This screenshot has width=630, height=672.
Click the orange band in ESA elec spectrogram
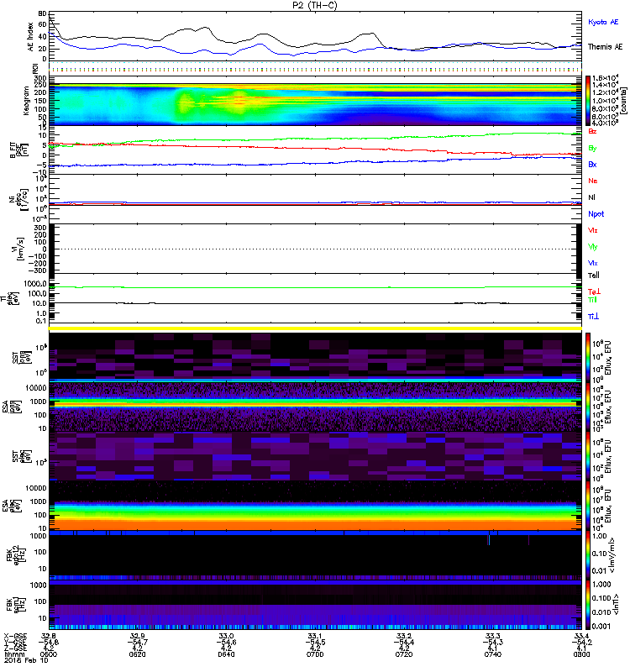[x=315, y=524]
